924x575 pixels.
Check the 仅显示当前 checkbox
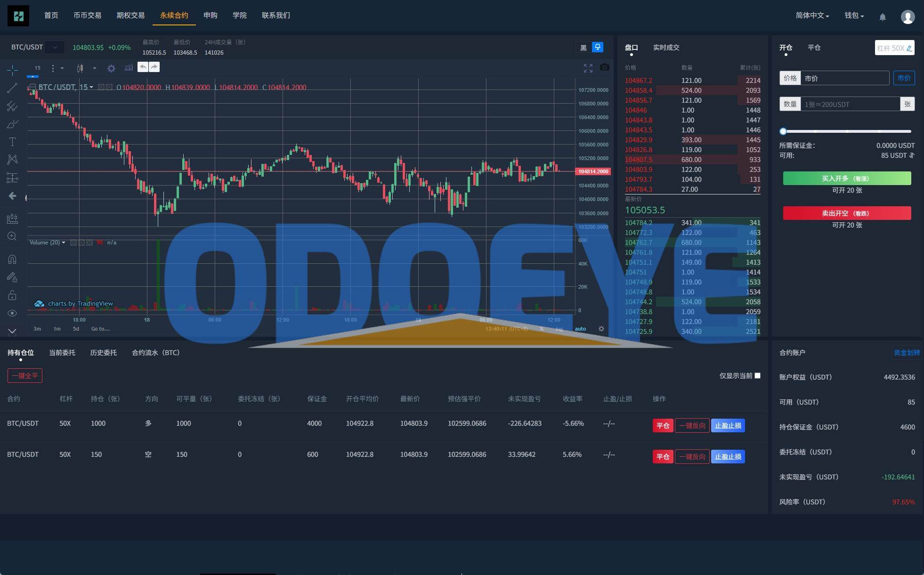pyautogui.click(x=757, y=375)
